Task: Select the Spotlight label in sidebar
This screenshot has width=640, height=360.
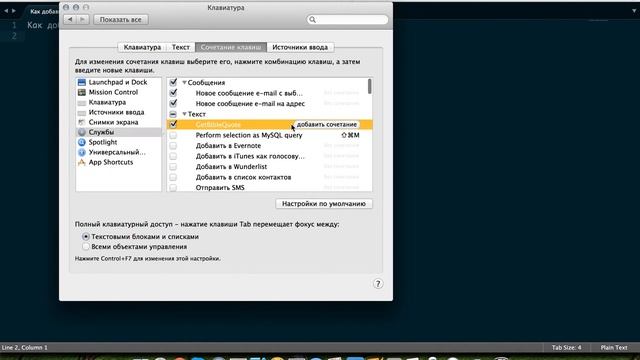Action: pyautogui.click(x=103, y=142)
